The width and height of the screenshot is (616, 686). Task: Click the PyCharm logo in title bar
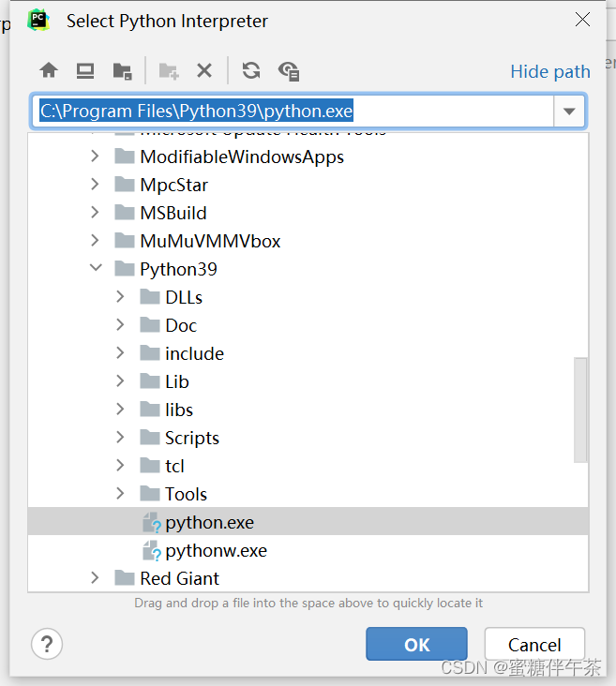tap(38, 20)
